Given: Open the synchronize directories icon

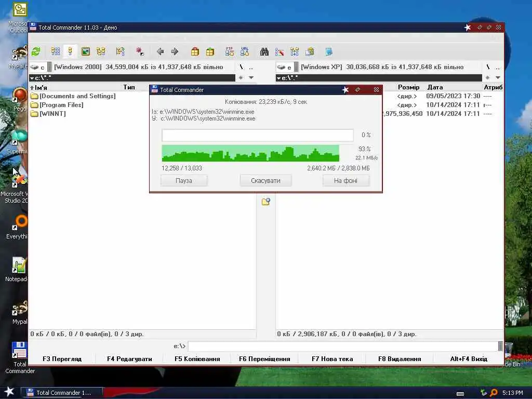Looking at the screenshot, I should pos(295,51).
